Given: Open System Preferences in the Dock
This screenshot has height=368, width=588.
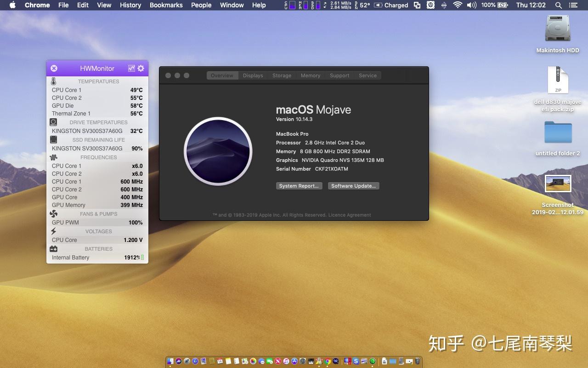Looking at the screenshot, I should tap(303, 361).
